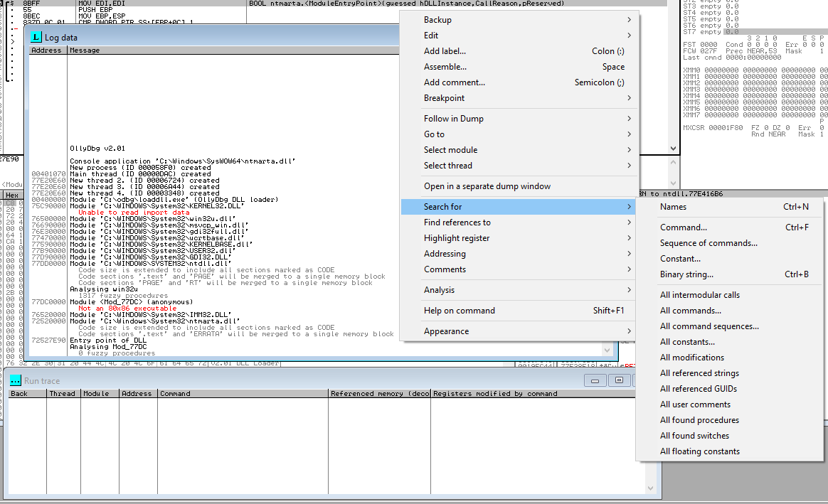The width and height of the screenshot is (828, 504).
Task: Click Message column header in Log data
Action: pyautogui.click(x=233, y=50)
